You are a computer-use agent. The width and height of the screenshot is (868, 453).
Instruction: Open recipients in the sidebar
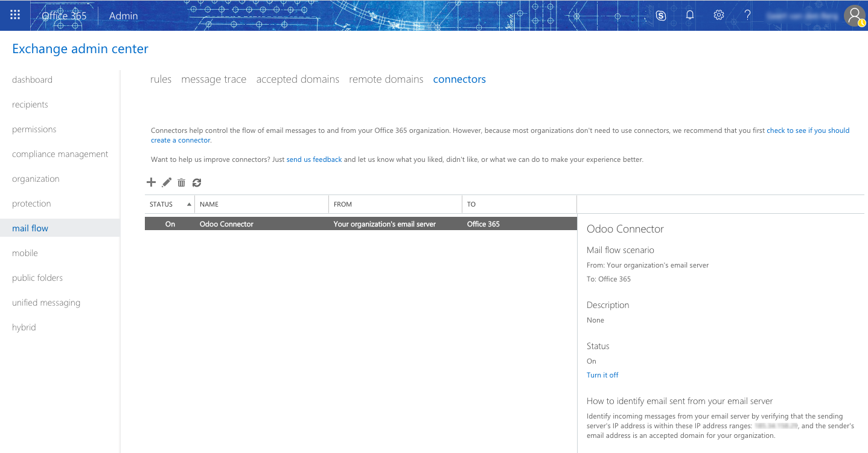(30, 104)
